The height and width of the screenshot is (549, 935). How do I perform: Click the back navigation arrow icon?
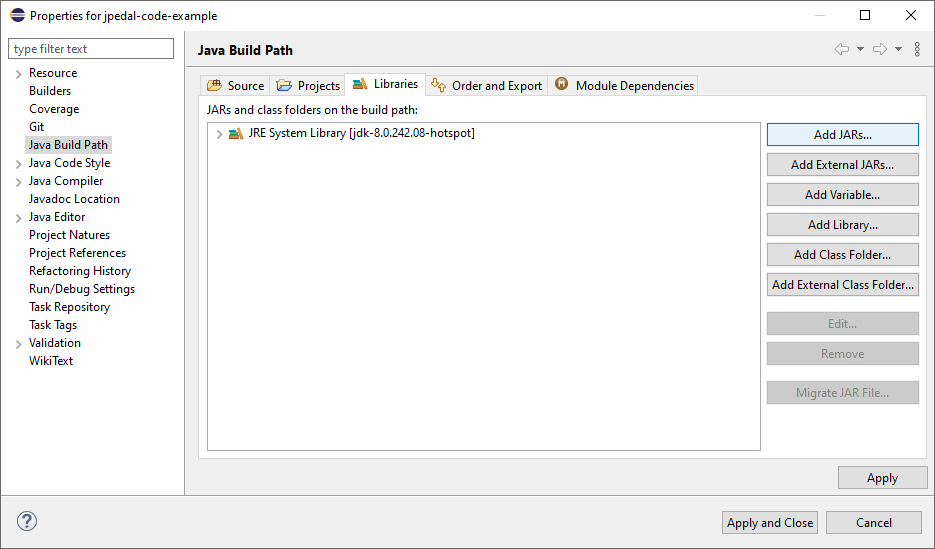(x=841, y=49)
